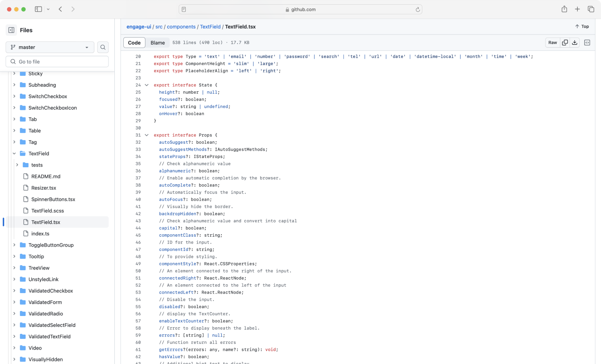The image size is (601, 364).
Task: Open SpinnerButtons.tsx file
Action: (x=53, y=199)
